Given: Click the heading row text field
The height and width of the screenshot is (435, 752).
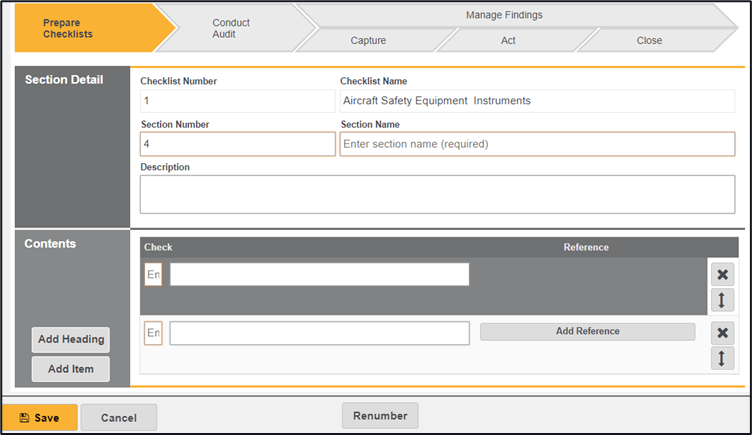Looking at the screenshot, I should [319, 274].
